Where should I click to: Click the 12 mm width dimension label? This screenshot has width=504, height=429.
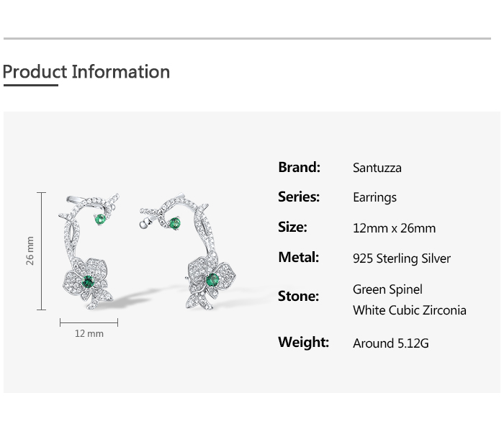(89, 334)
